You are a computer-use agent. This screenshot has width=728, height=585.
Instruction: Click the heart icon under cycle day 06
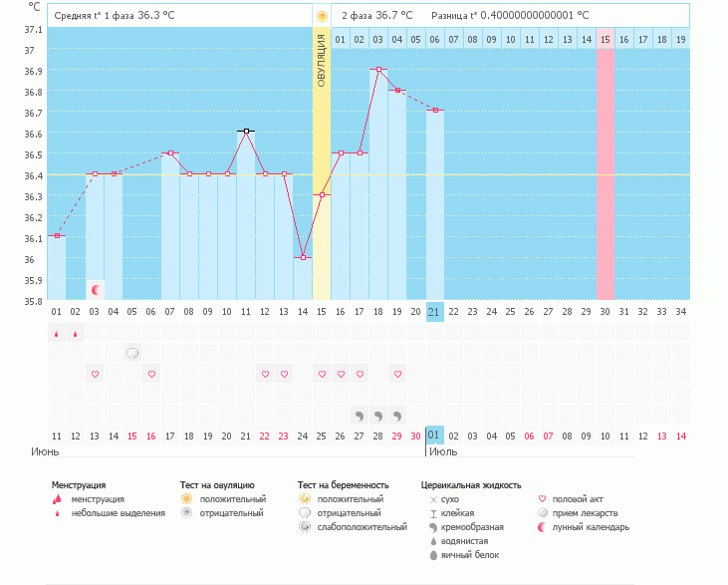[x=151, y=375]
